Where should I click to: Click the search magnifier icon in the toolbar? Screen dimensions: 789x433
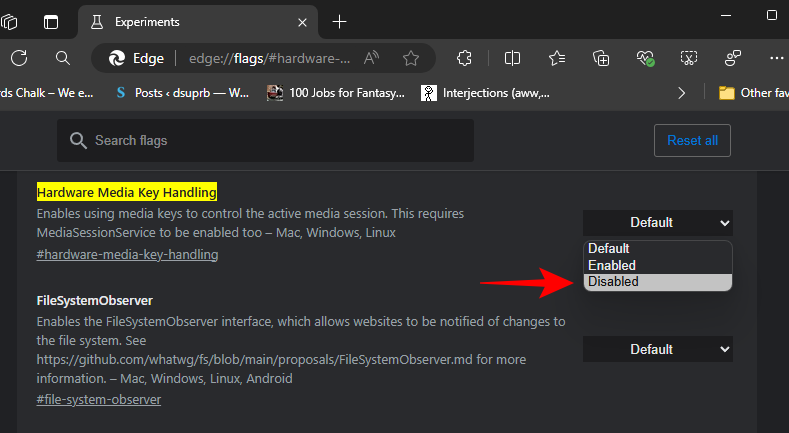click(x=63, y=58)
